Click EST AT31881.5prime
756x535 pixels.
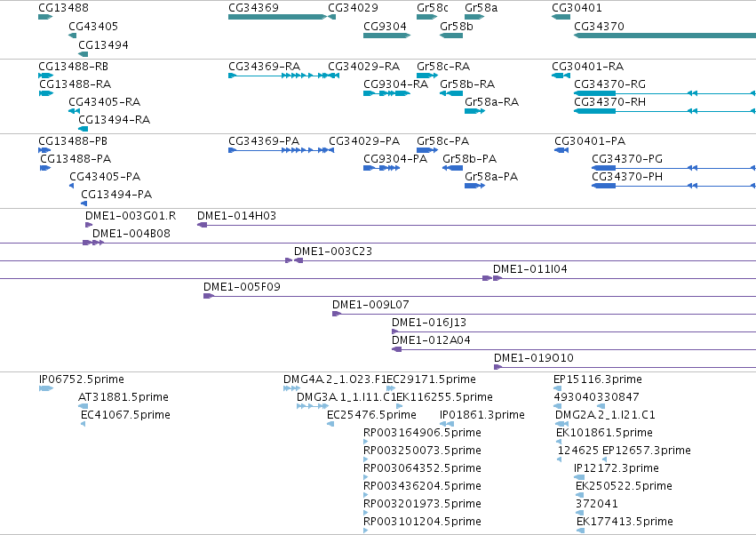123,397
